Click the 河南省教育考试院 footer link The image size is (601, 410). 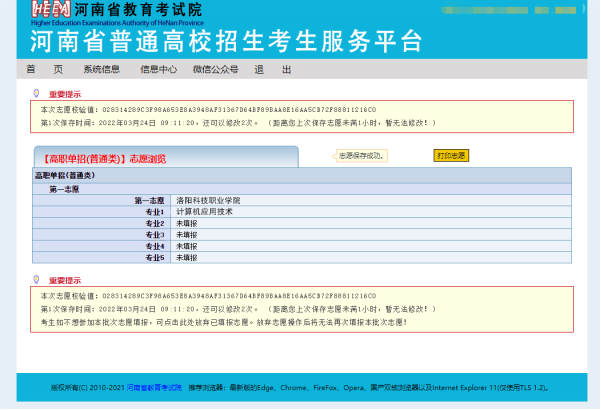coord(154,386)
